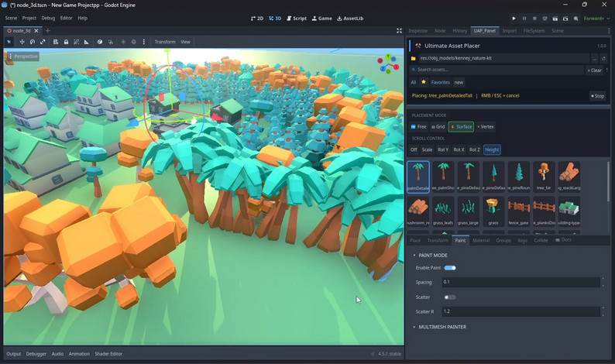Lock the selected node with padlock icon
Image resolution: width=615 pixels, height=364 pixels.
tap(66, 42)
